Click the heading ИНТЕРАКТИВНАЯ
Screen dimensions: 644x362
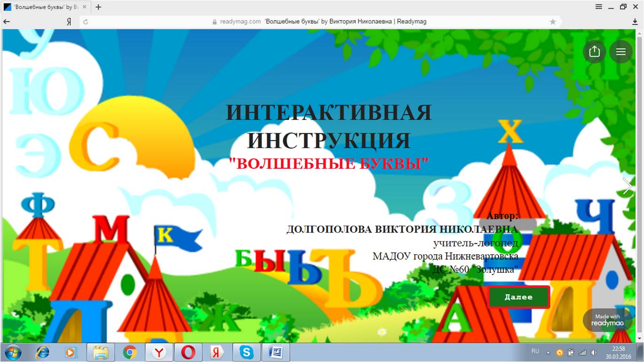[x=329, y=113]
